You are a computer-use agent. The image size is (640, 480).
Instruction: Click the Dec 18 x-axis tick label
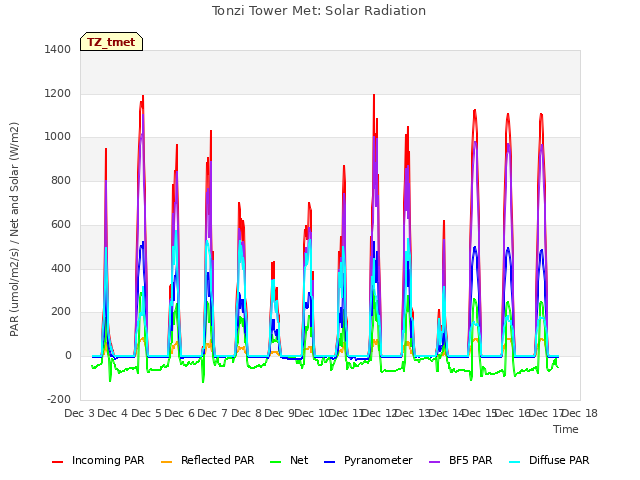pos(580,413)
